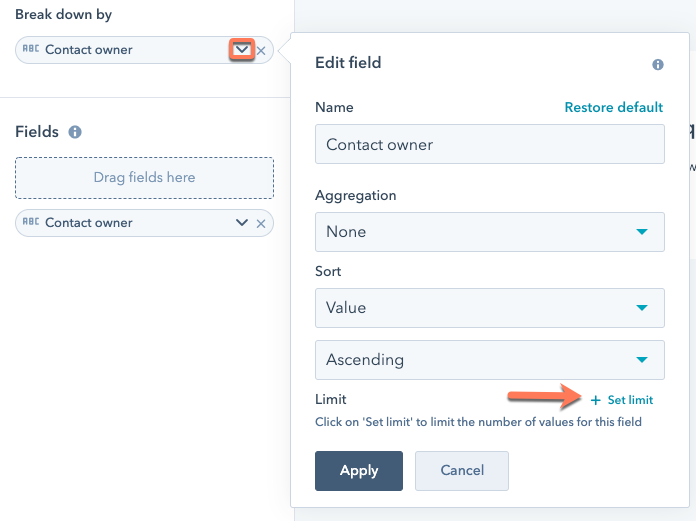Apply the field changes
This screenshot has height=521, width=696.
point(359,471)
